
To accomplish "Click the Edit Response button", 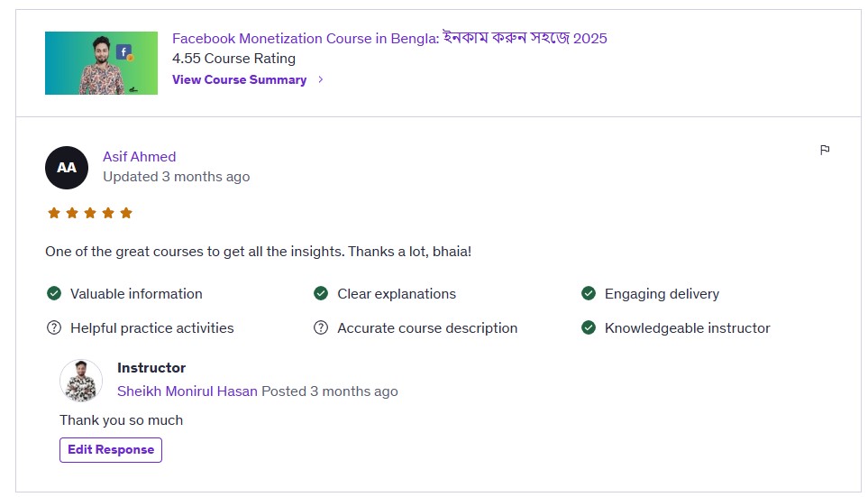I will pyautogui.click(x=111, y=450).
